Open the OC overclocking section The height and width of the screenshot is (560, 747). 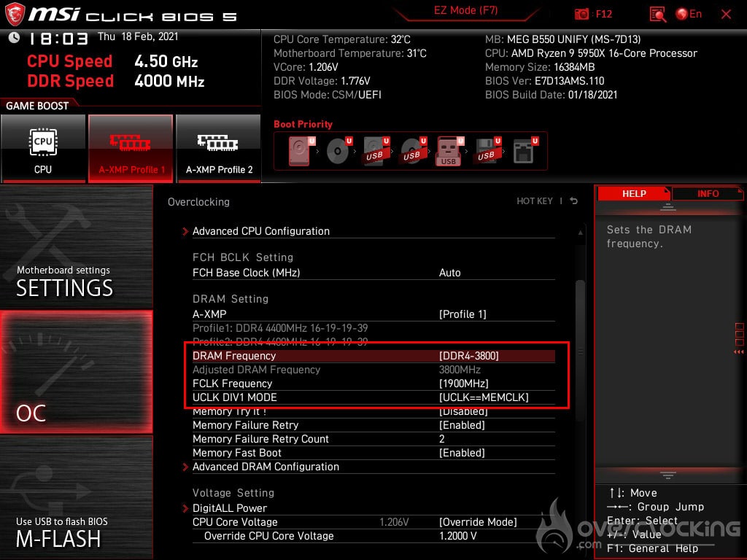(x=76, y=372)
